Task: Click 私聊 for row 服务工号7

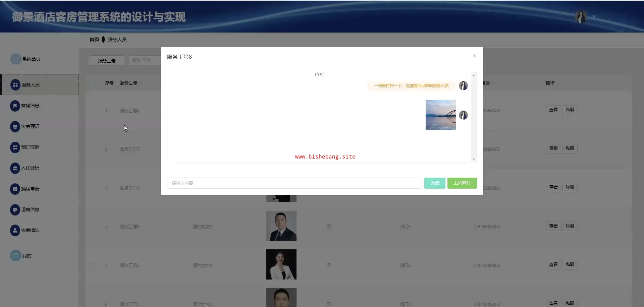Action: 570,148
